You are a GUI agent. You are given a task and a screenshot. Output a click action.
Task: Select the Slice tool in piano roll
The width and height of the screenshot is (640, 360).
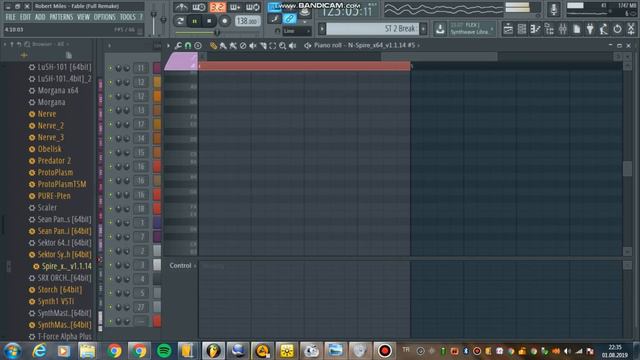click(263, 46)
